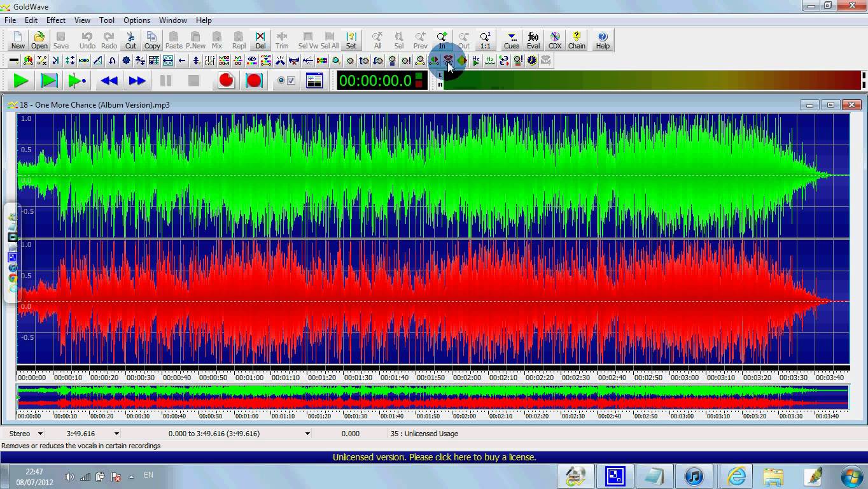This screenshot has height=489, width=868.
Task: Click the buy a license banner link
Action: tap(434, 457)
